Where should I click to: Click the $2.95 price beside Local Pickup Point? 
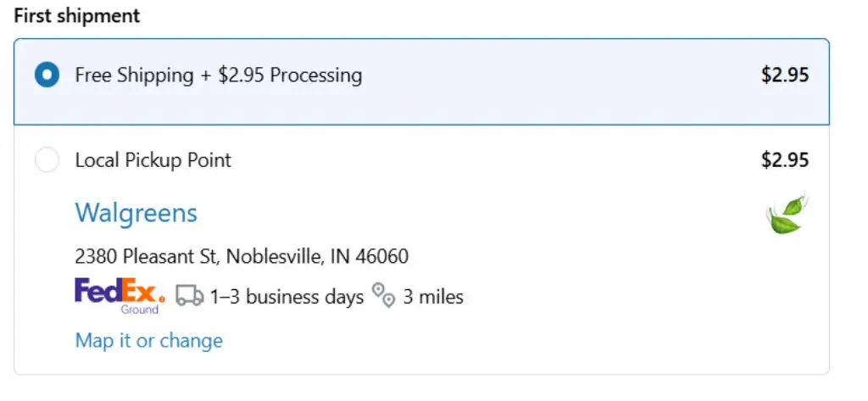click(785, 160)
